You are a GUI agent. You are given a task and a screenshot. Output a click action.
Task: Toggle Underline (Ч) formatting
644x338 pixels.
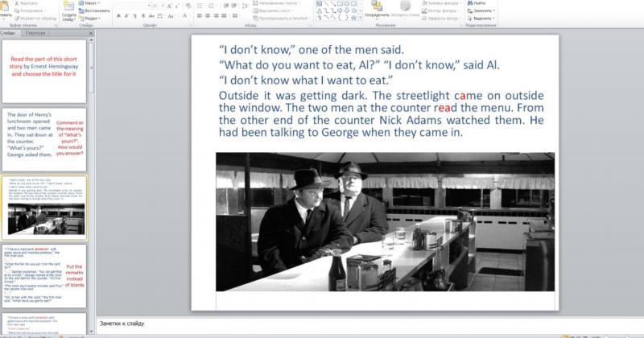pos(134,15)
